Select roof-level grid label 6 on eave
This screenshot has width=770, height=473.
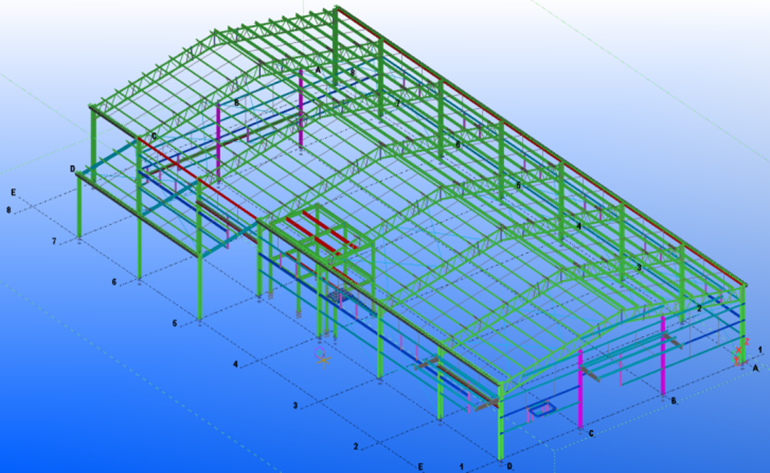[x=458, y=144]
